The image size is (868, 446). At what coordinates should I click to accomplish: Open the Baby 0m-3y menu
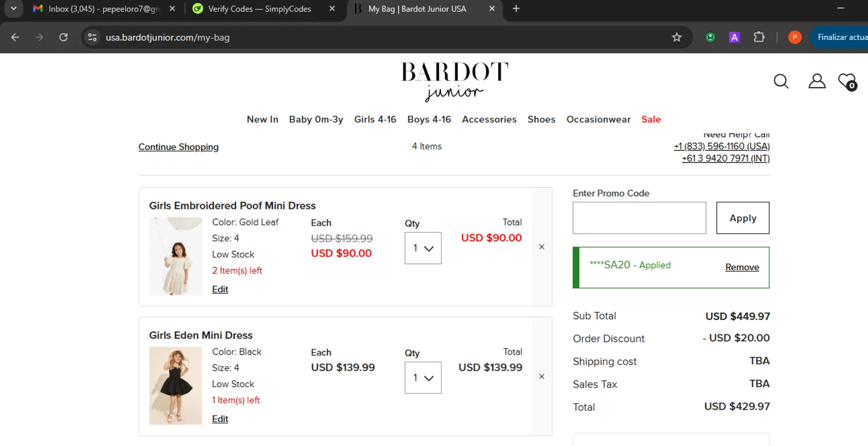click(316, 119)
